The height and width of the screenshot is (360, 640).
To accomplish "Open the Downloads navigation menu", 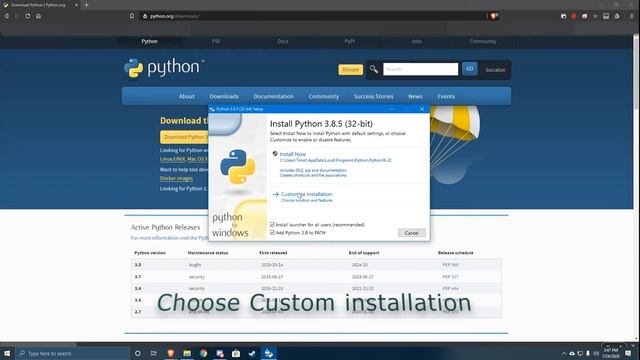I will coord(224,96).
